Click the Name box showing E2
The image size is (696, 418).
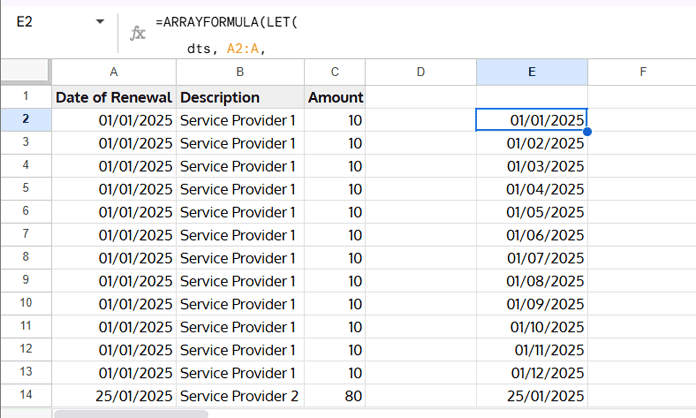coord(24,22)
